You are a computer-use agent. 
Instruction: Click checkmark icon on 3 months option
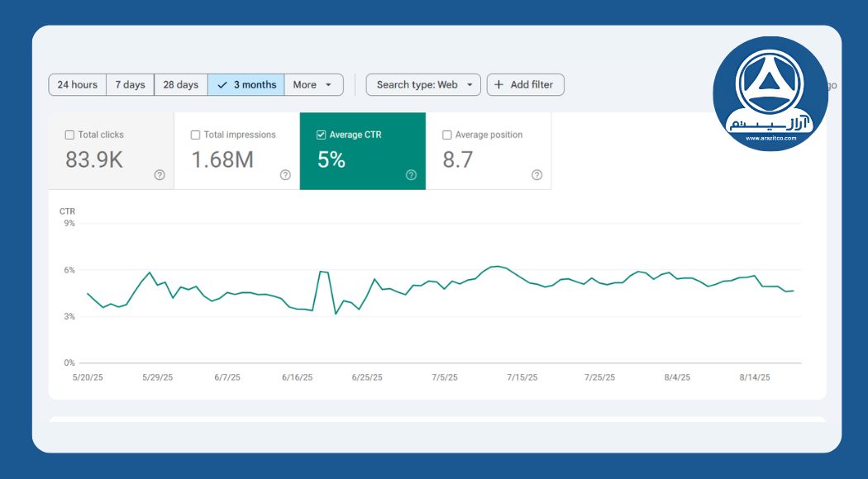tap(222, 85)
